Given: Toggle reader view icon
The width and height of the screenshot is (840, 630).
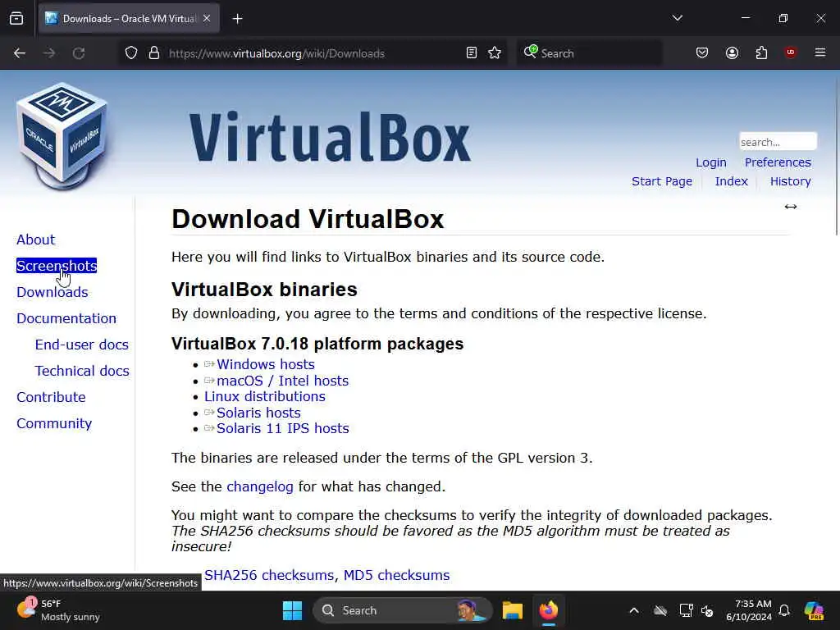Looking at the screenshot, I should 472,53.
